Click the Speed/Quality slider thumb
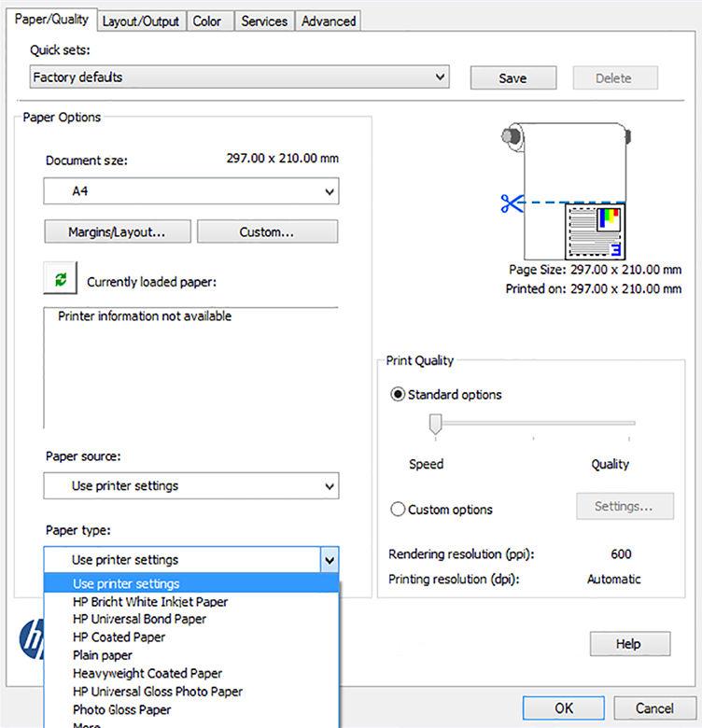This screenshot has width=702, height=728. coord(436,424)
